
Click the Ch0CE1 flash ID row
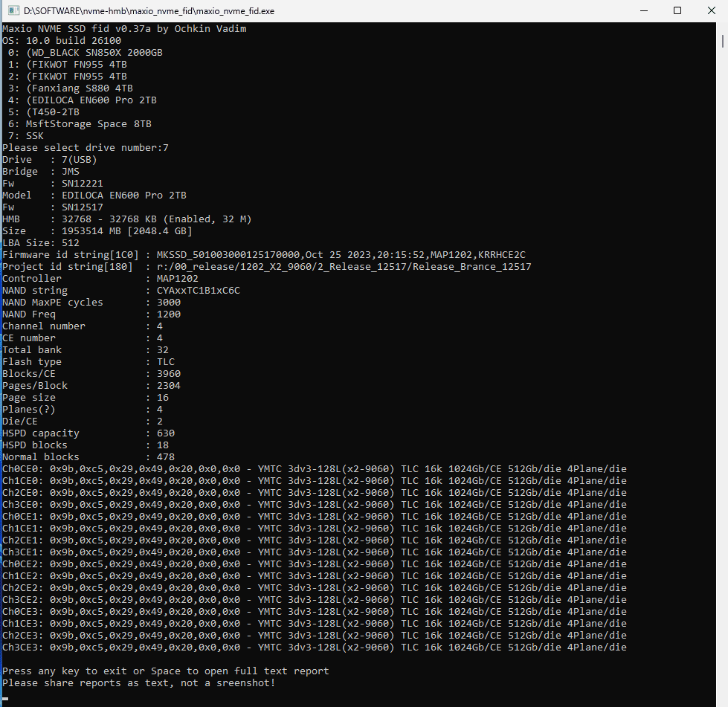coord(315,516)
